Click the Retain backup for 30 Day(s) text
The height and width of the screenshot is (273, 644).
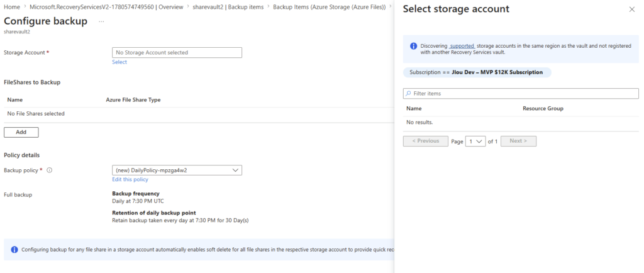(180, 220)
